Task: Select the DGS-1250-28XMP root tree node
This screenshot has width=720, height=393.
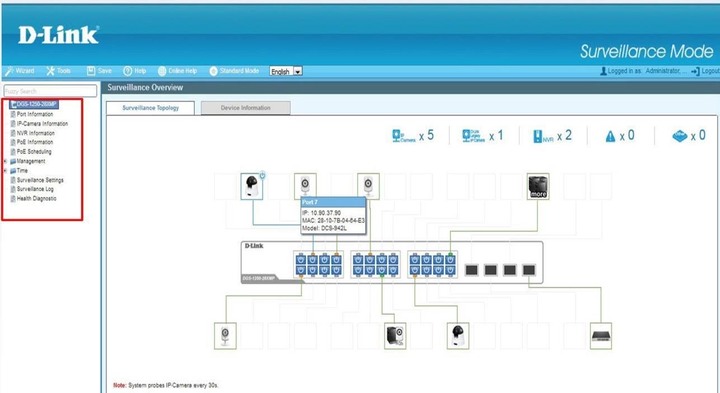Action: click(34, 105)
